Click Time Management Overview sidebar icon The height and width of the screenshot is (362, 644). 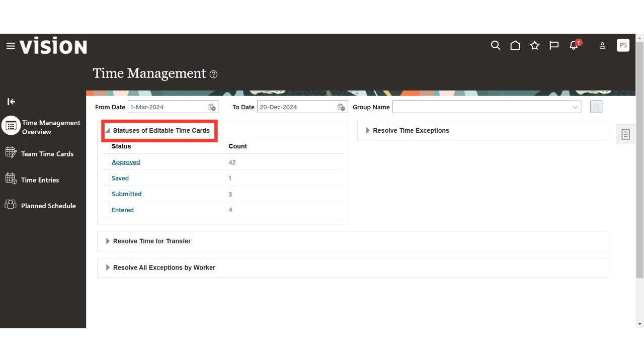[x=11, y=126]
